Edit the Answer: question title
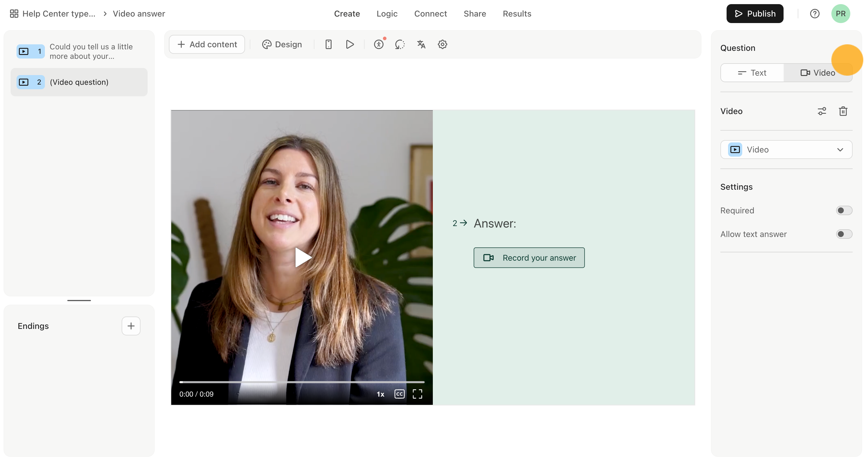868x461 pixels. pyautogui.click(x=495, y=223)
